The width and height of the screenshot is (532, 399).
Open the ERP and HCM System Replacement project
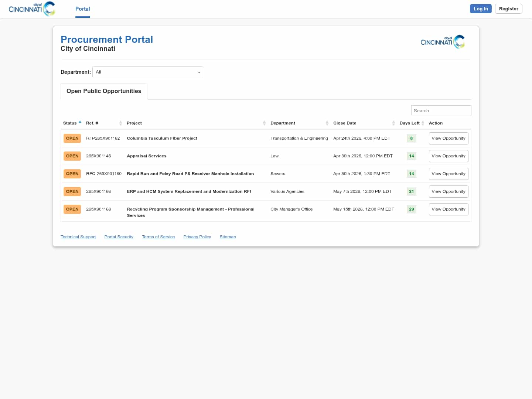tap(189, 191)
